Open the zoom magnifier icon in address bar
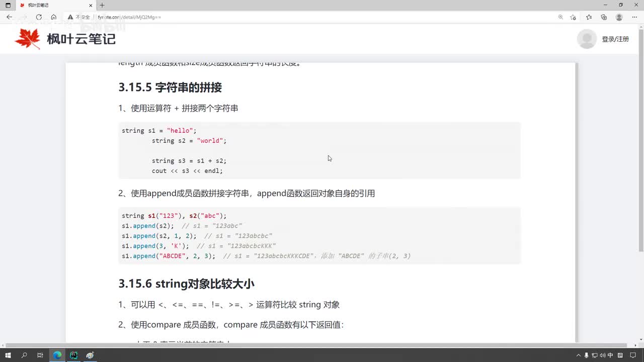644x362 pixels. point(560,17)
